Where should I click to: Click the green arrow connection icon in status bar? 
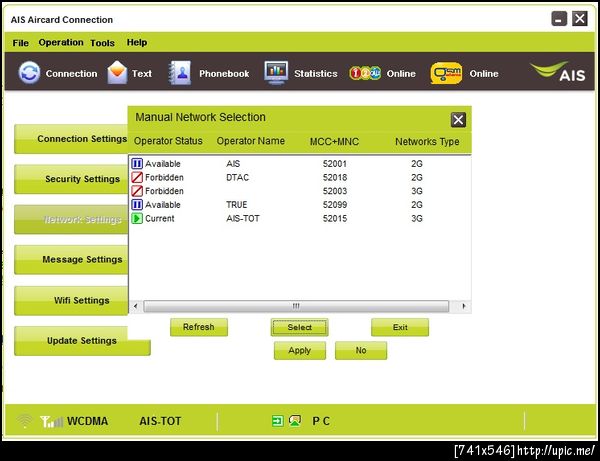(277, 421)
